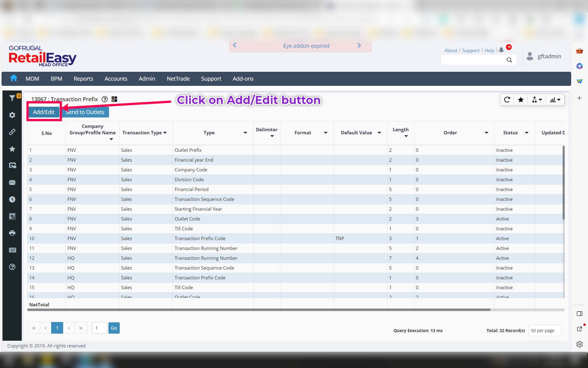Screen dimensions: 588x368
Task: Click the refresh icon above the table
Action: (x=507, y=100)
